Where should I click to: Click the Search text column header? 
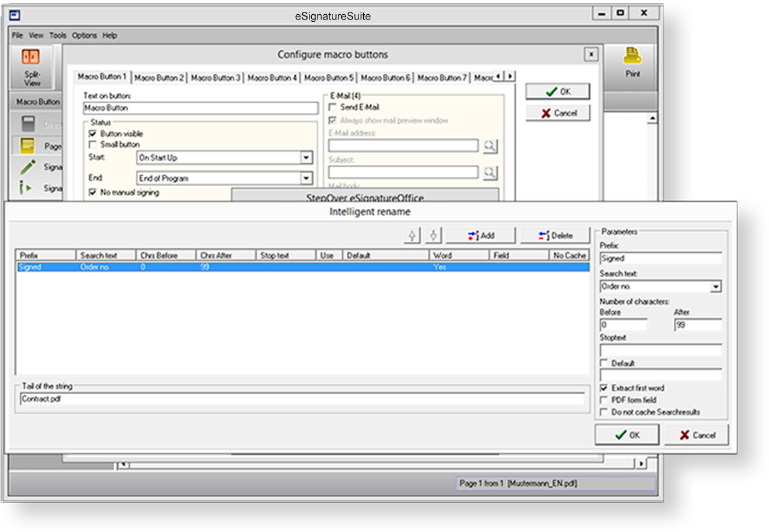pos(106,255)
